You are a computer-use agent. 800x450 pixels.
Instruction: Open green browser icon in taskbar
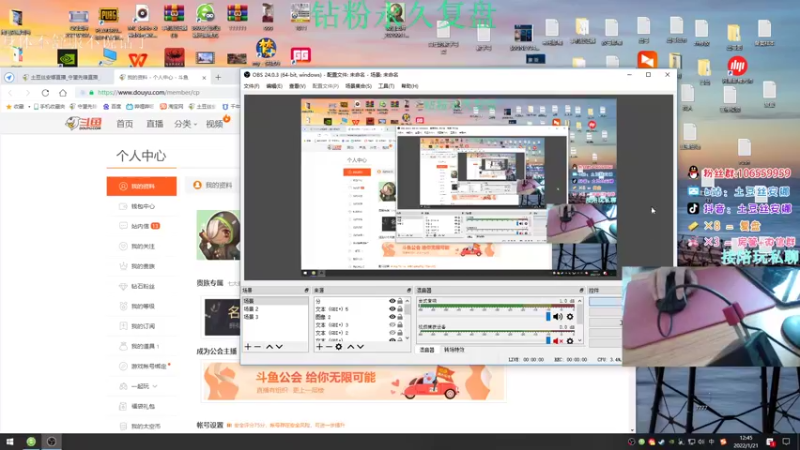click(x=31, y=442)
